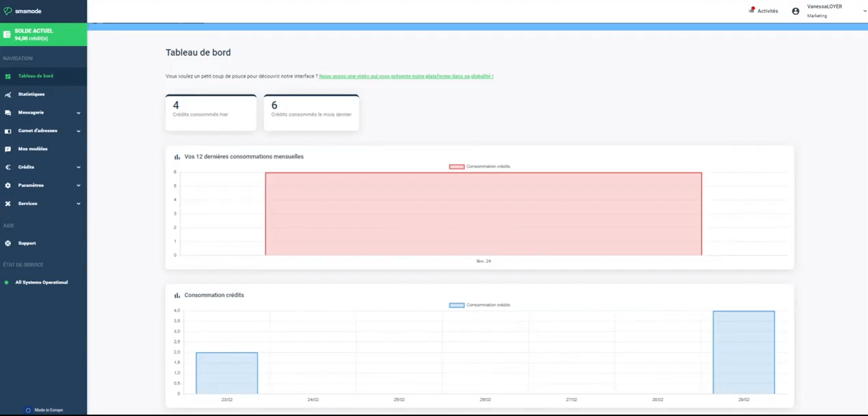Click the Tableau de bord sidebar icon
The width and height of the screenshot is (868, 416).
click(x=8, y=76)
